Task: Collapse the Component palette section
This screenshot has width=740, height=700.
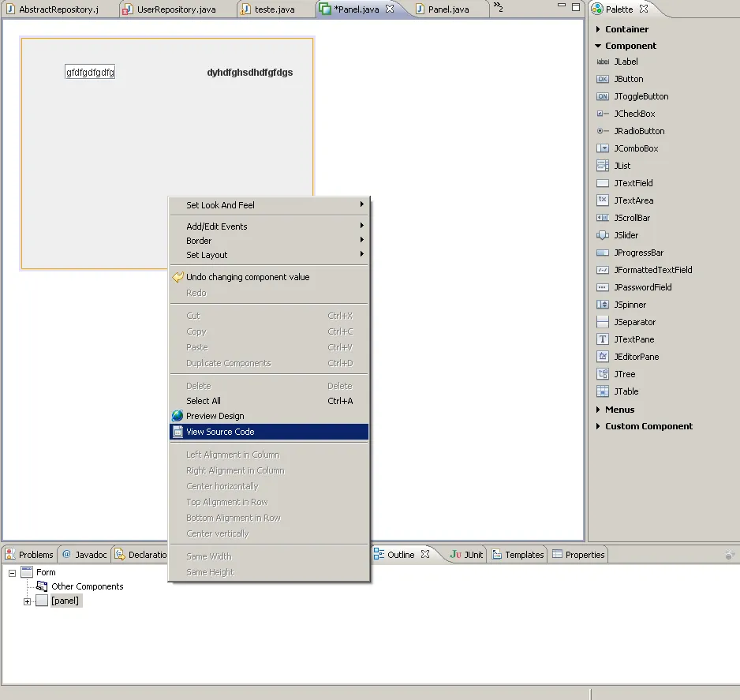Action: point(598,46)
